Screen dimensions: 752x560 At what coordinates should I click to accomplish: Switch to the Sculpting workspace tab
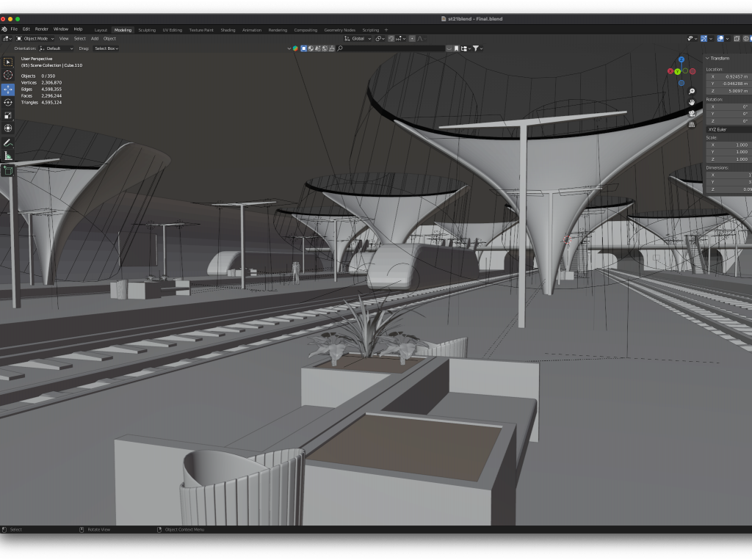(x=147, y=30)
